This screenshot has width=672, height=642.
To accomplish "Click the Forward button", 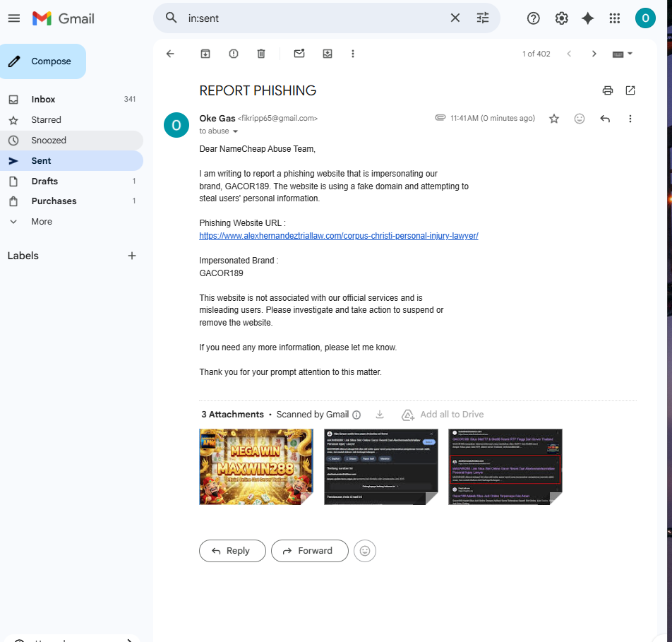I will pos(309,551).
